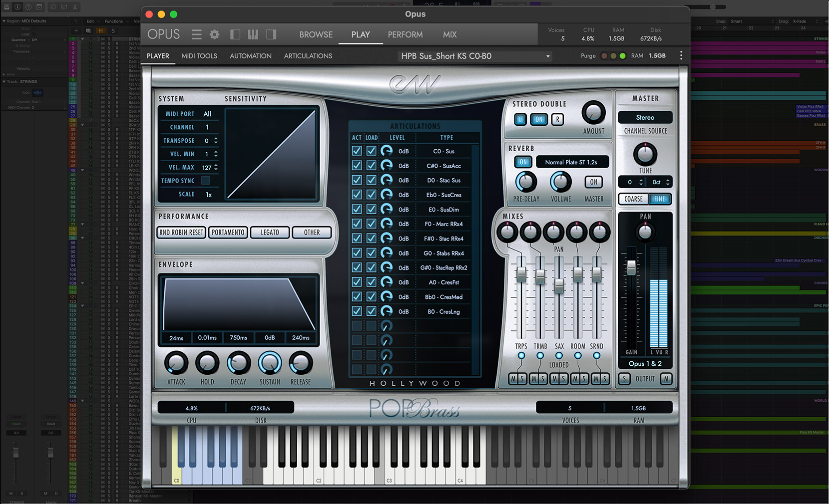829x504 pixels.
Task: Adjust the envelope Decay knob
Action: pyautogui.click(x=239, y=363)
